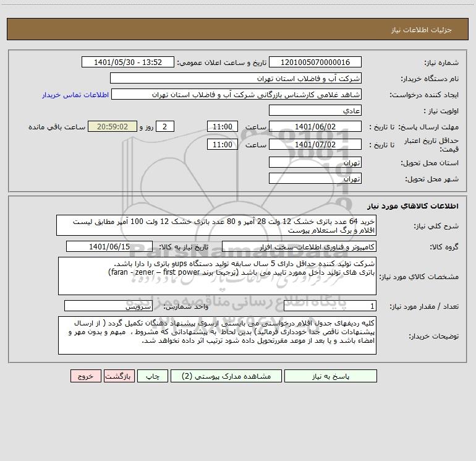The width and height of the screenshot is (476, 461).
Task: Select the شماره نیاز field 1201005070000016
Action: [x=315, y=62]
